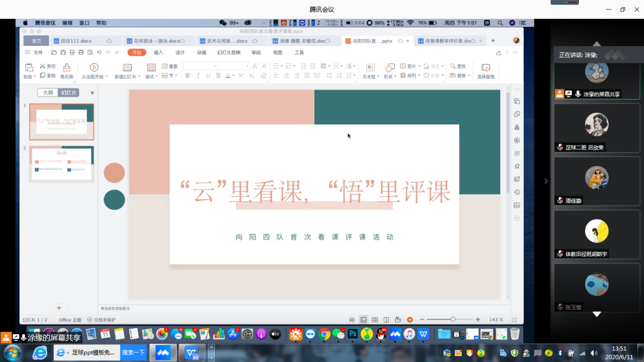Open Photoshop from the Mac dock
Viewport: 644px width, 362px height.
click(352, 334)
